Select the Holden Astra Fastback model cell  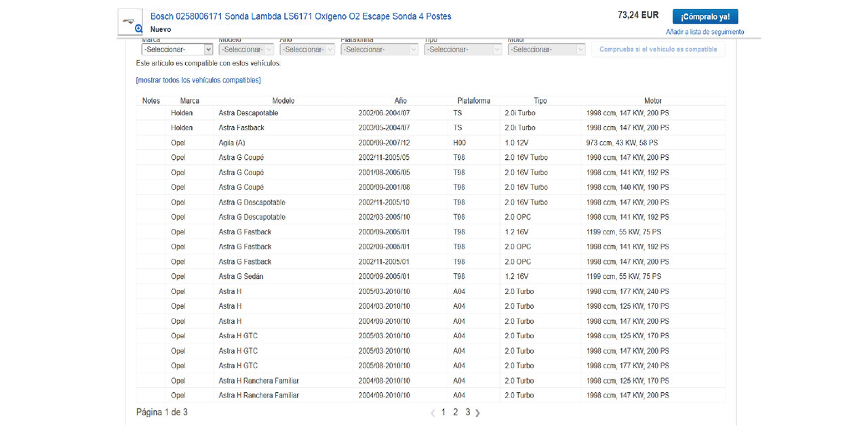pos(241,128)
